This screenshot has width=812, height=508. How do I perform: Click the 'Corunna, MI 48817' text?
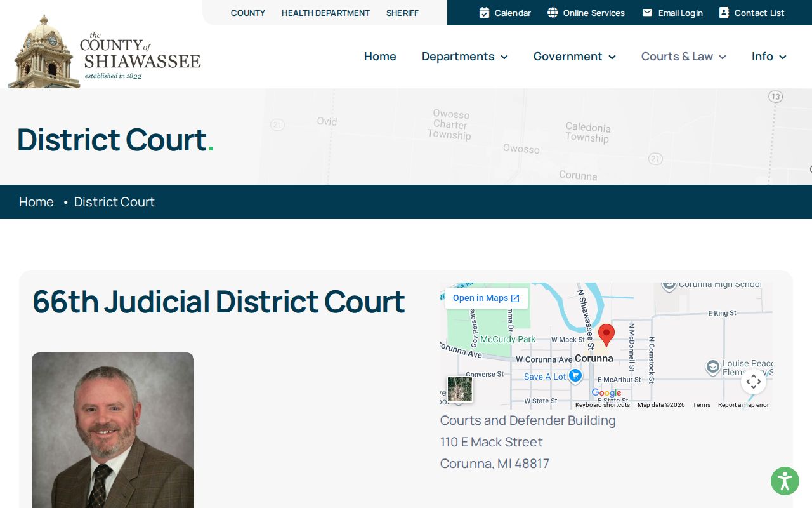(495, 464)
